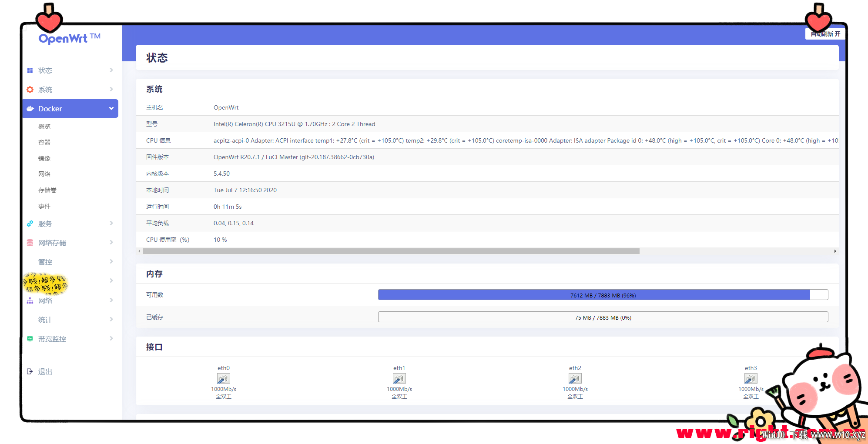
Task: Click the OpenWrt logo link
Action: [x=70, y=38]
